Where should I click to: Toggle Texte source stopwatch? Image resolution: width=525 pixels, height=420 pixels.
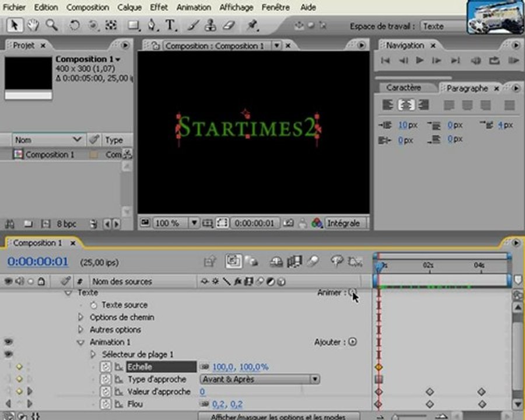94,305
